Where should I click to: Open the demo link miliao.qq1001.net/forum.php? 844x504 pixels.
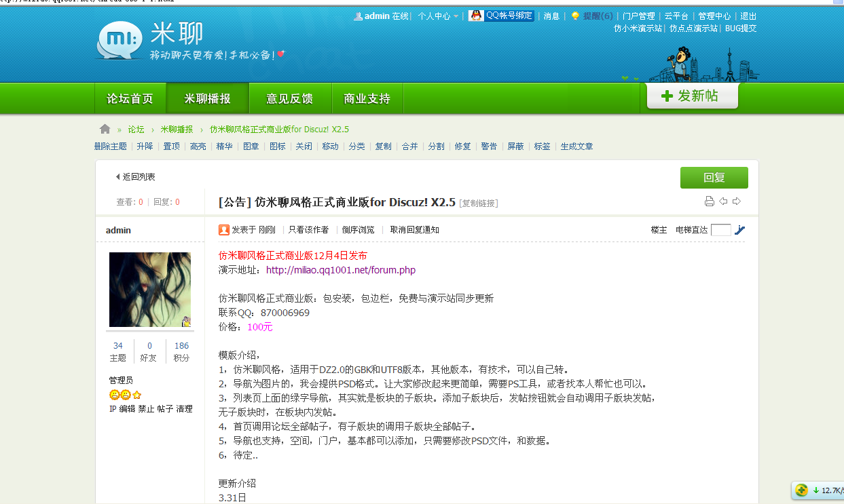point(341,270)
